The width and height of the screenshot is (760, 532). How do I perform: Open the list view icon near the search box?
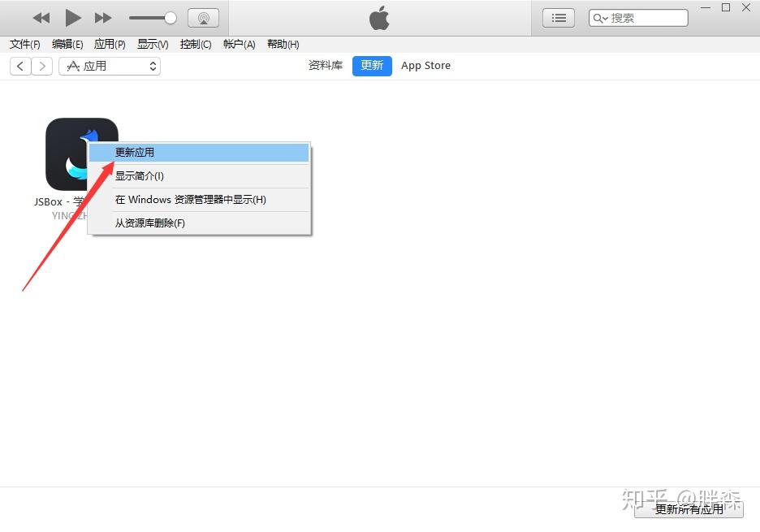[x=558, y=16]
